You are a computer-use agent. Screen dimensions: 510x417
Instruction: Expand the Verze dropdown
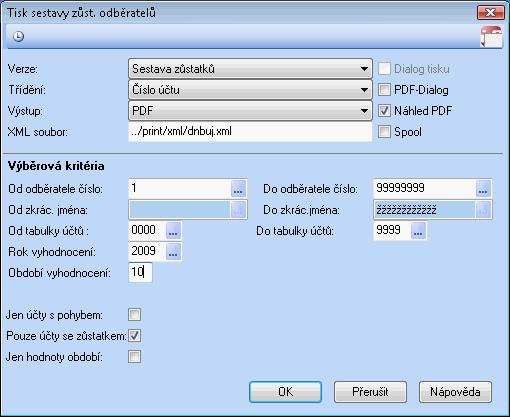[250, 69]
